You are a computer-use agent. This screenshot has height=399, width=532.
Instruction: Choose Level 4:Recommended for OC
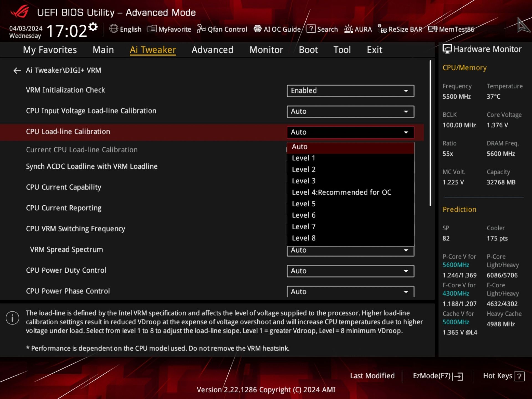(x=351, y=193)
